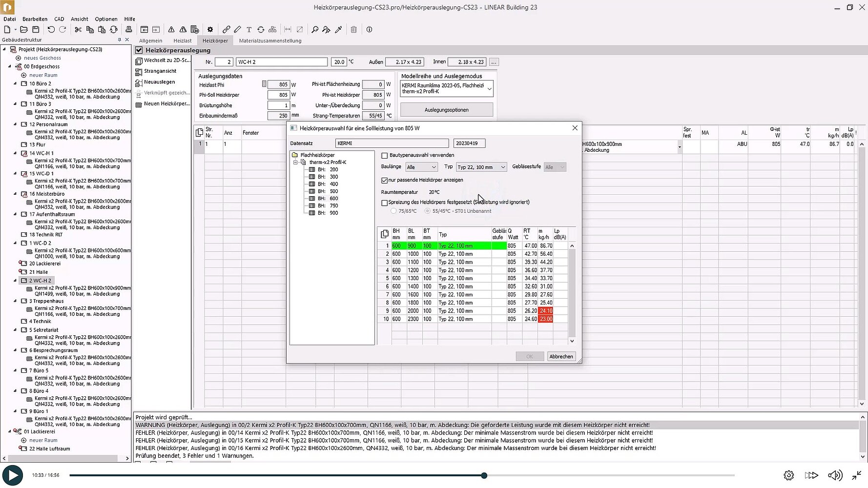The height and width of the screenshot is (488, 868).
Task: Open the Baulänge dropdown
Action: pos(421,167)
